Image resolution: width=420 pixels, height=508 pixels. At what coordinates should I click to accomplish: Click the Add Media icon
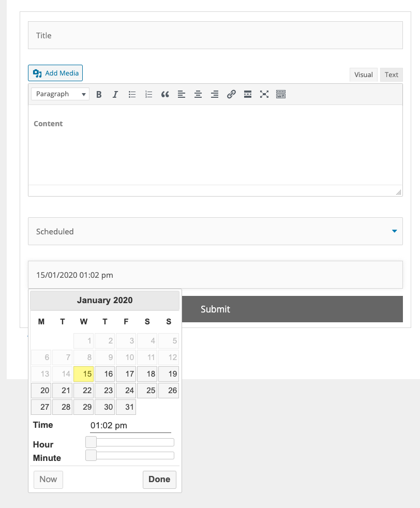click(x=38, y=73)
